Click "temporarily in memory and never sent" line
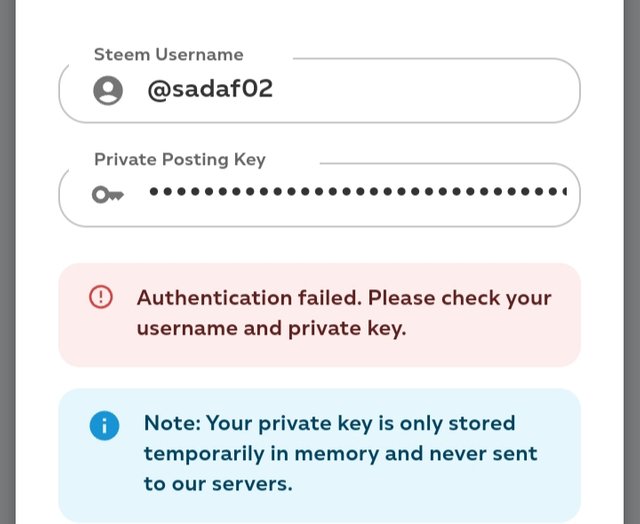 pyautogui.click(x=337, y=453)
